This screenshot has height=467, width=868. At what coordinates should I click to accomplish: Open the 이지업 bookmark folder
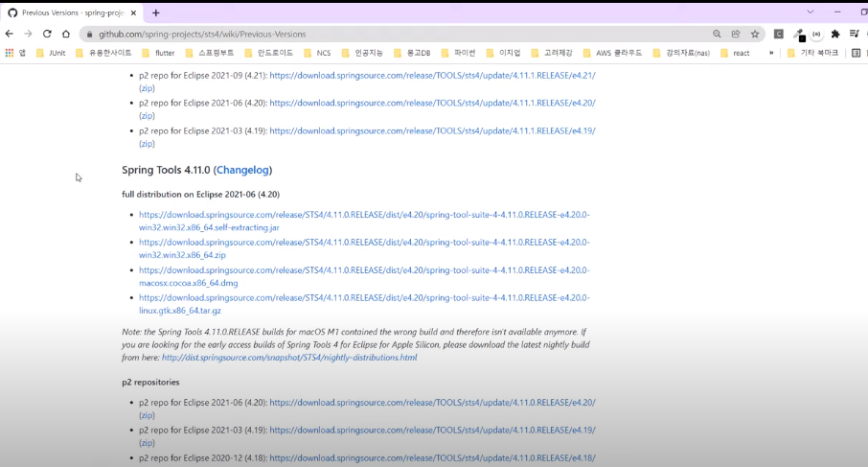(x=504, y=53)
